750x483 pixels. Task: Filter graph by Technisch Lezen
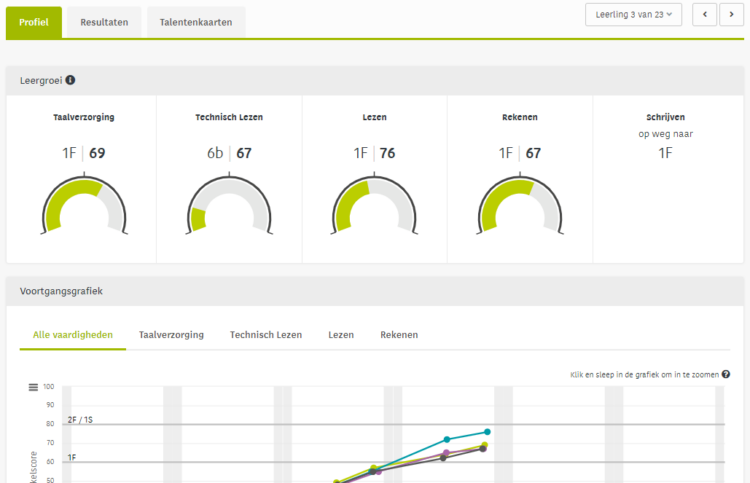[x=266, y=335]
